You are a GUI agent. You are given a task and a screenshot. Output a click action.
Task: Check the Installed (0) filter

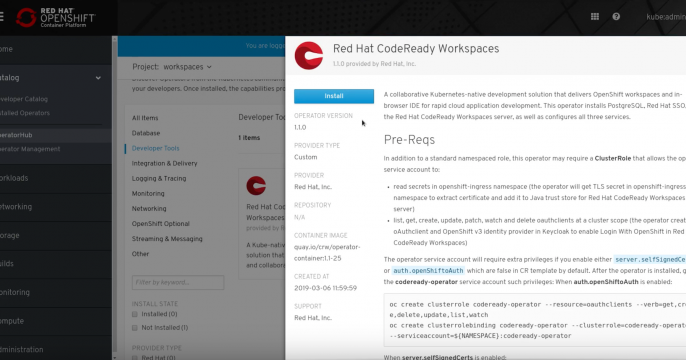pyautogui.click(x=135, y=314)
